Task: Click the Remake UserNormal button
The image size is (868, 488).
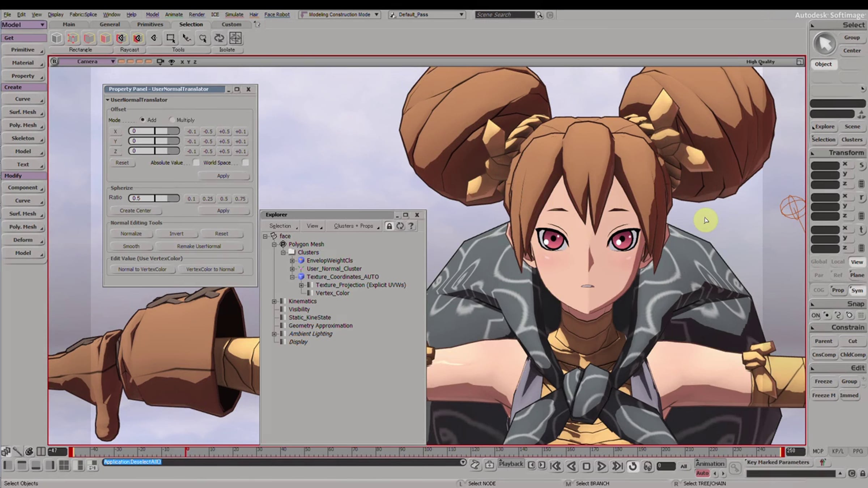Action: pyautogui.click(x=199, y=246)
